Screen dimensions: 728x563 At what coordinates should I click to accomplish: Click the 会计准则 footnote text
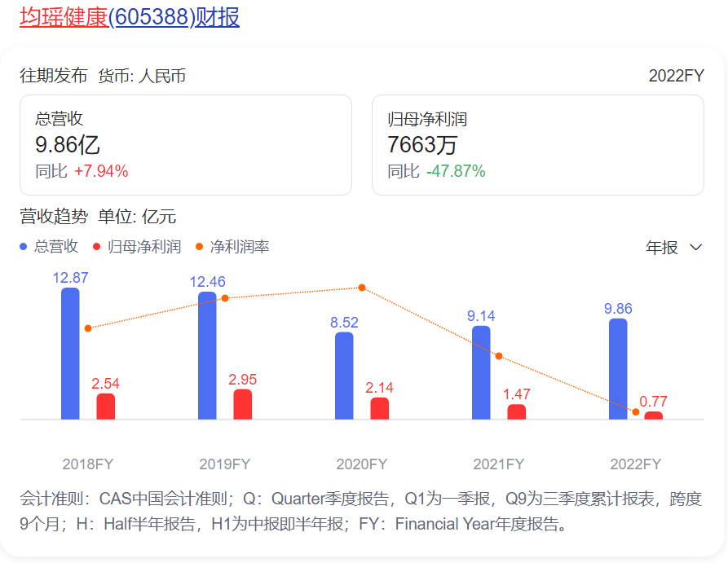coord(361,512)
